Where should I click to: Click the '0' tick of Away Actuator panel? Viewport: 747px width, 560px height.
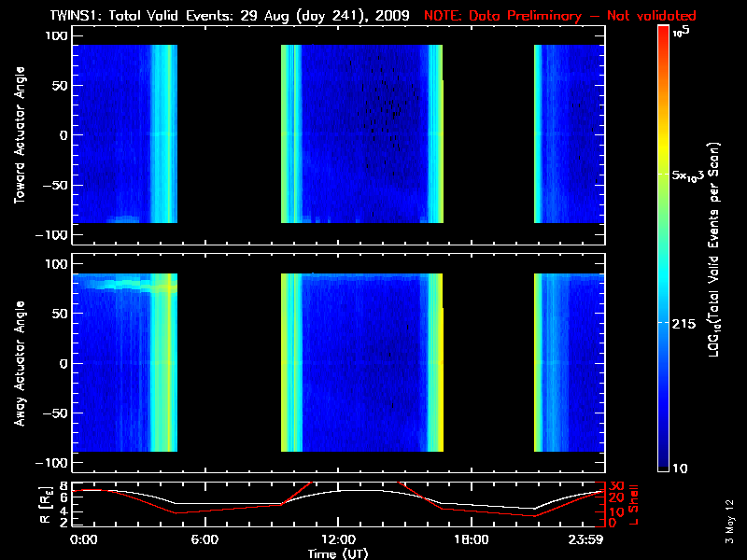point(63,363)
